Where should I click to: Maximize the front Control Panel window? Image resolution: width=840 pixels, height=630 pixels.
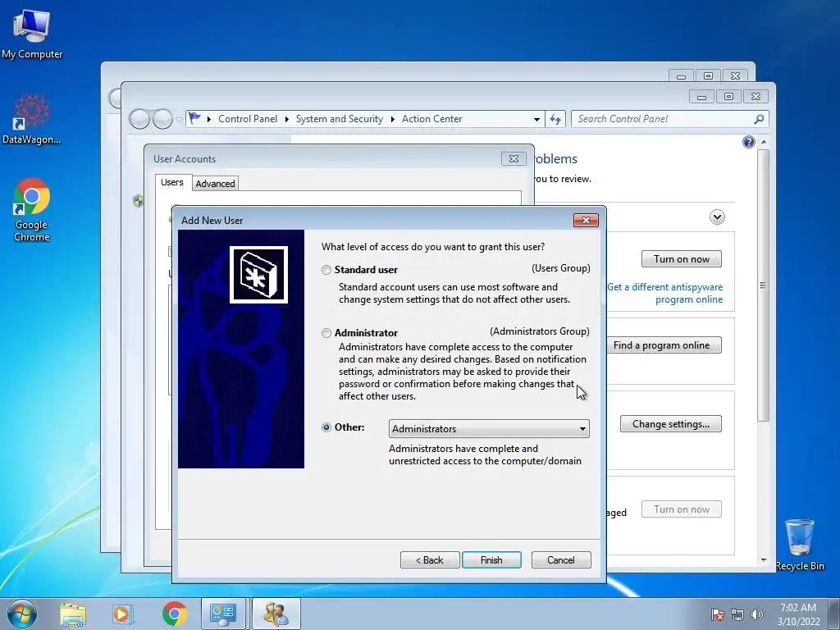(x=728, y=97)
